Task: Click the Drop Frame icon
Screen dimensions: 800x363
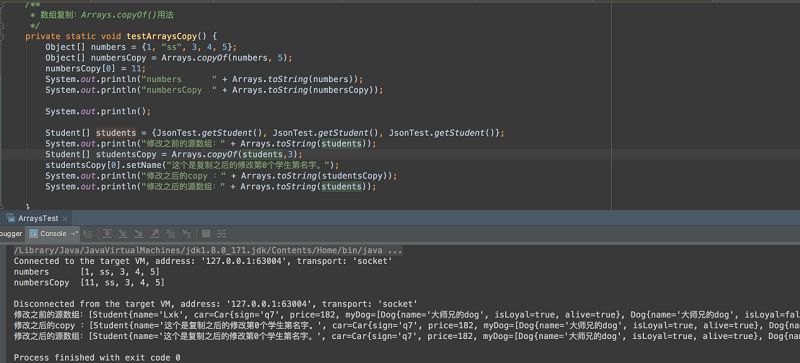Action: (170, 234)
